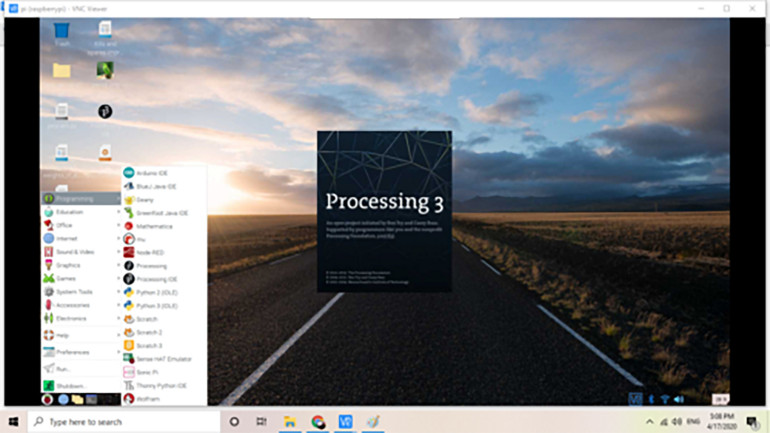This screenshot has width=770, height=433.
Task: Open the Windows clock showing 4/17/2020
Action: tap(722, 421)
